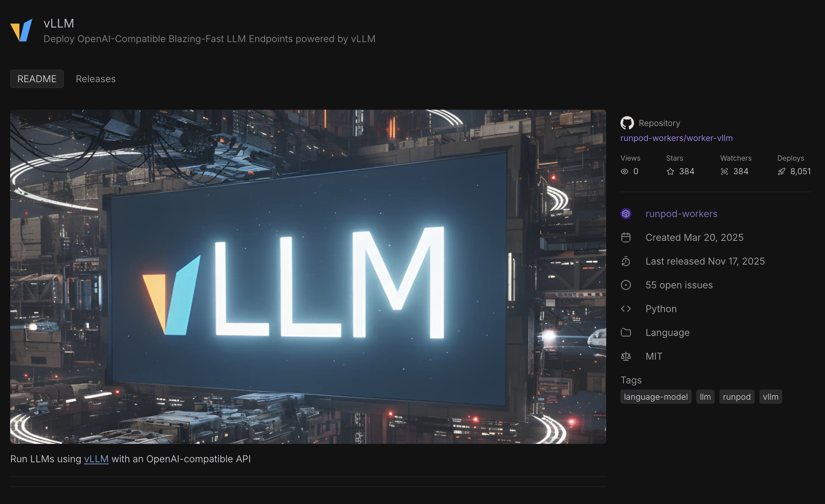Click the open issues circle icon

click(626, 285)
